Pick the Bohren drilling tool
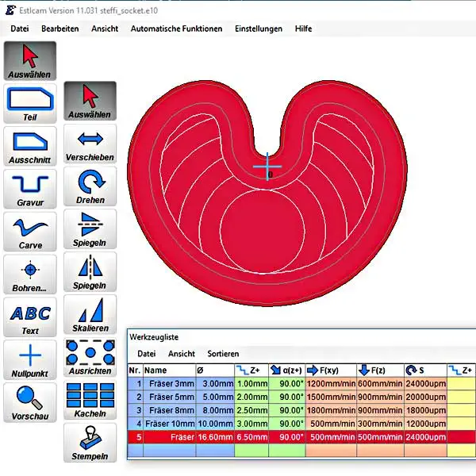The height and width of the screenshot is (476, 476). tap(30, 274)
